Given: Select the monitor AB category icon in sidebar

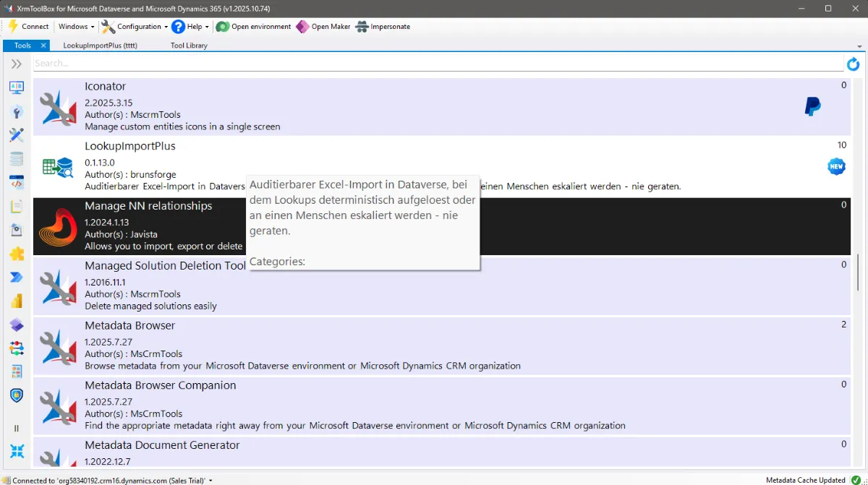Looking at the screenshot, I should tap(17, 87).
